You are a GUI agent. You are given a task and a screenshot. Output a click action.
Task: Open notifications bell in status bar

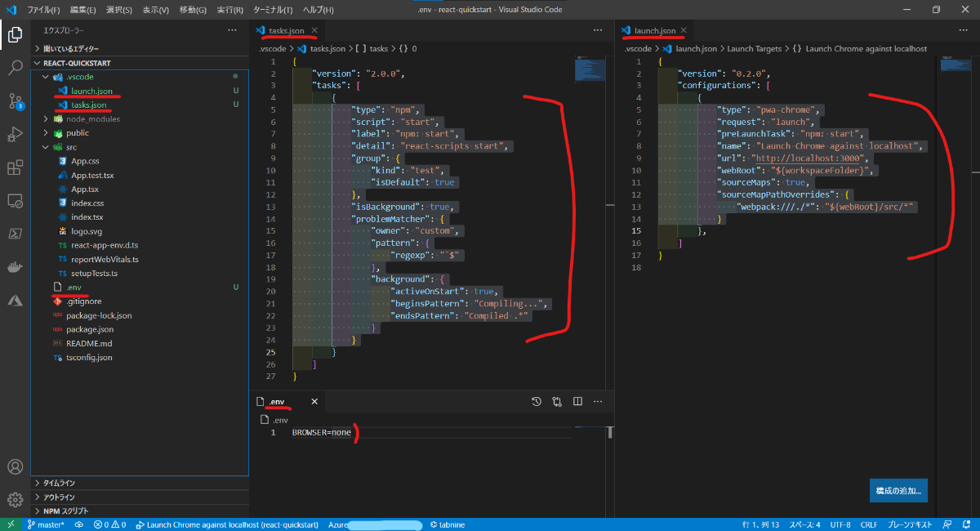tap(965, 524)
